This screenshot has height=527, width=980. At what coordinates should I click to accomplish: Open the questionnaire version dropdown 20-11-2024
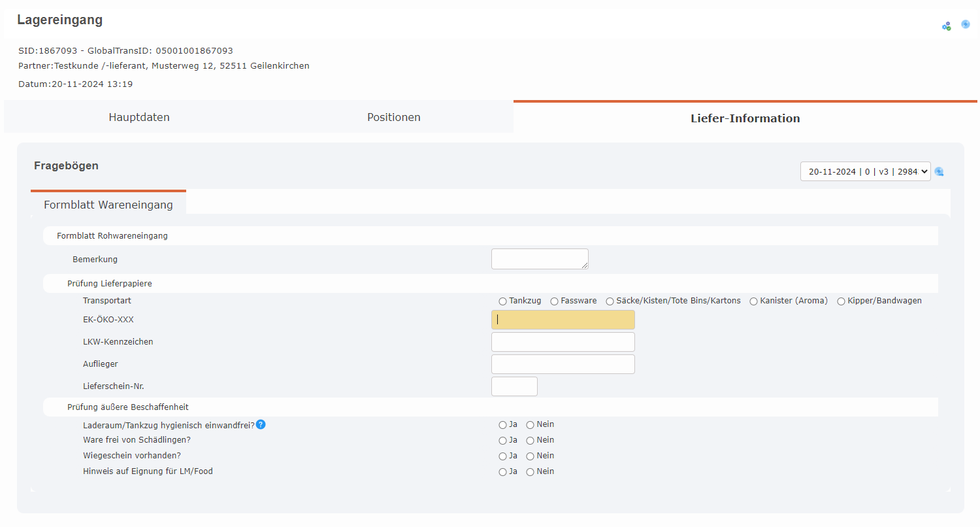865,171
